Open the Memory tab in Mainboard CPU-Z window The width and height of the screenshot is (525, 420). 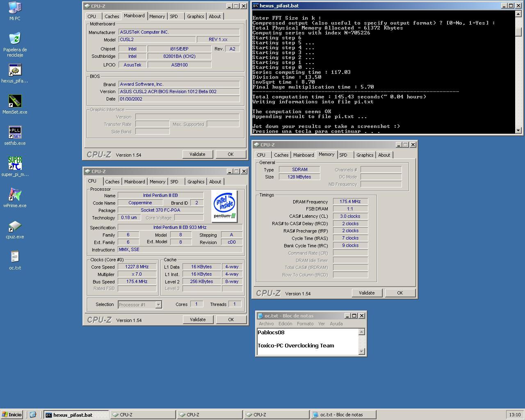(x=157, y=16)
